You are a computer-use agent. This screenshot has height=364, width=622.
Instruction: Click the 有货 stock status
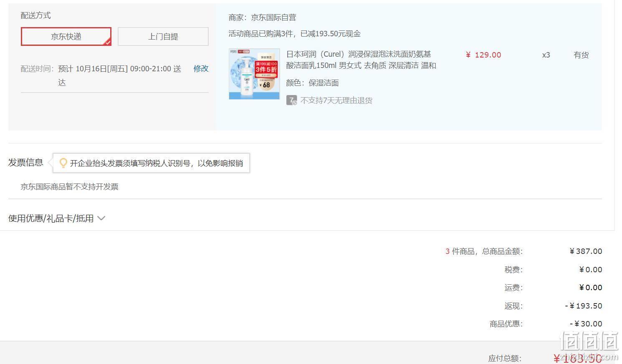click(x=581, y=55)
